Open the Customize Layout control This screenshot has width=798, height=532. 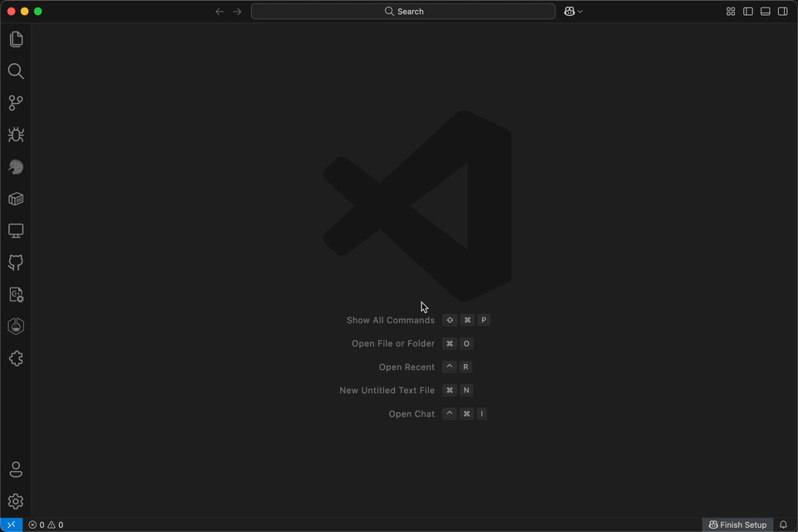click(x=730, y=11)
